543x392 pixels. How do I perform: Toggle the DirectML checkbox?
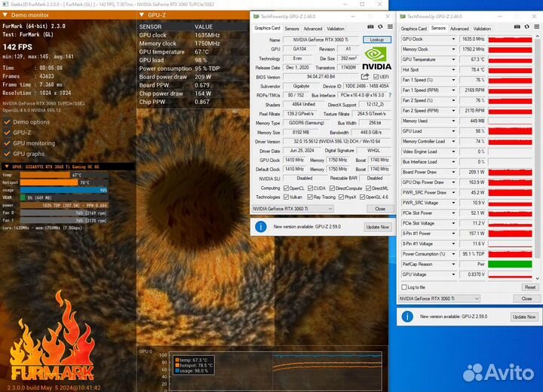[x=369, y=188]
